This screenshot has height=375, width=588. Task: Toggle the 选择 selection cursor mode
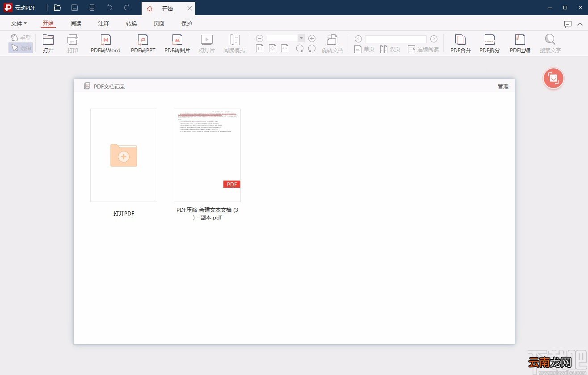(x=21, y=48)
